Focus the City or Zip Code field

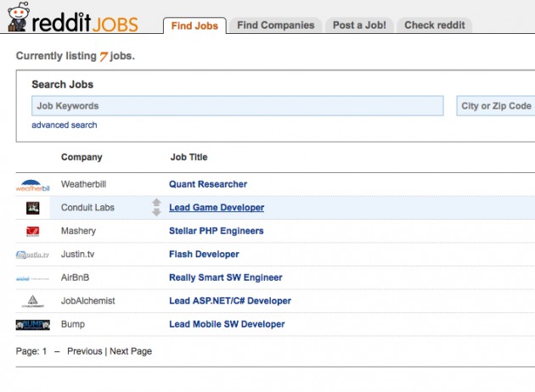pyautogui.click(x=496, y=106)
